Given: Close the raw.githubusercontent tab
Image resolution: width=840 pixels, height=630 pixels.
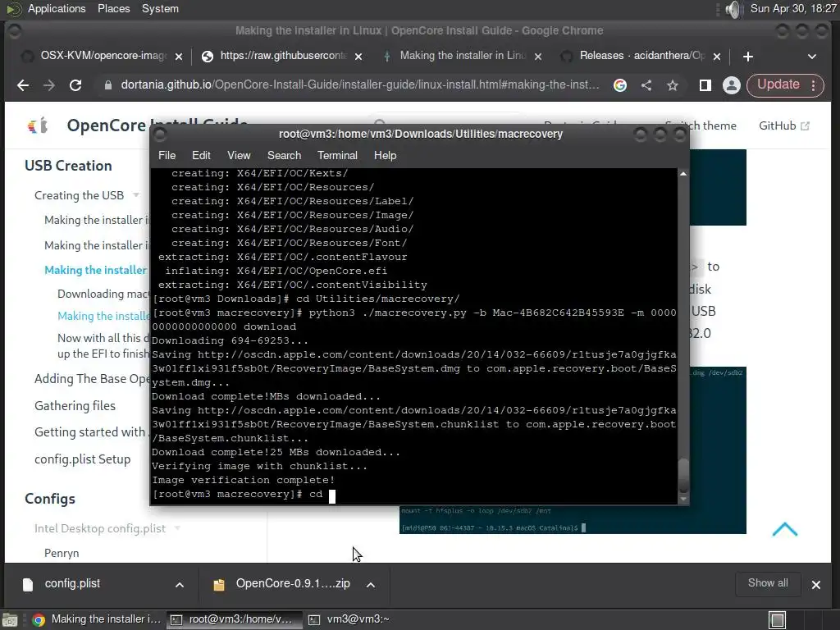Looking at the screenshot, I should click(x=358, y=57).
